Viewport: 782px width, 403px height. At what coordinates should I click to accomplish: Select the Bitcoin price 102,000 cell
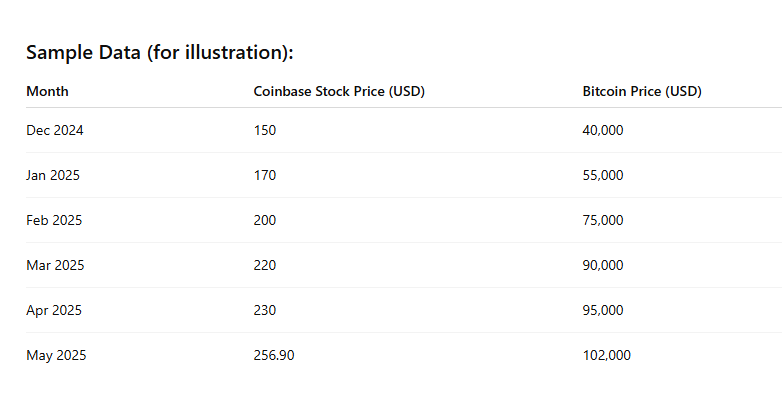pyautogui.click(x=606, y=355)
